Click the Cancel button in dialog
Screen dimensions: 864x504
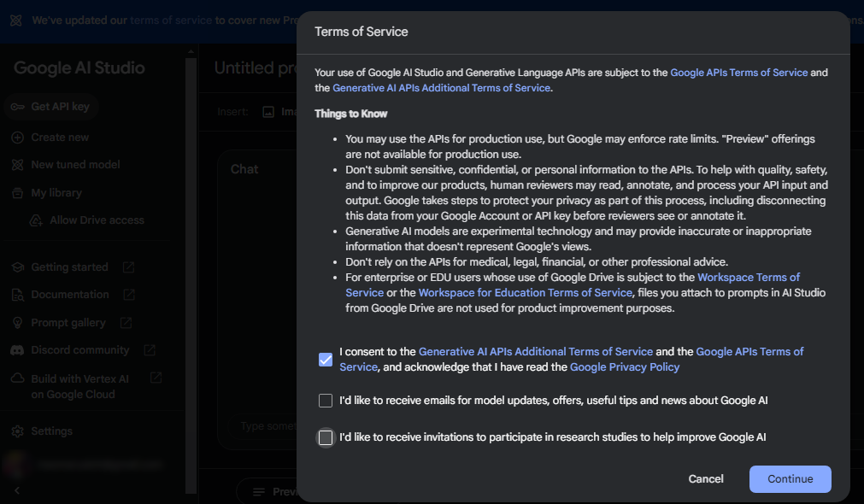point(706,479)
